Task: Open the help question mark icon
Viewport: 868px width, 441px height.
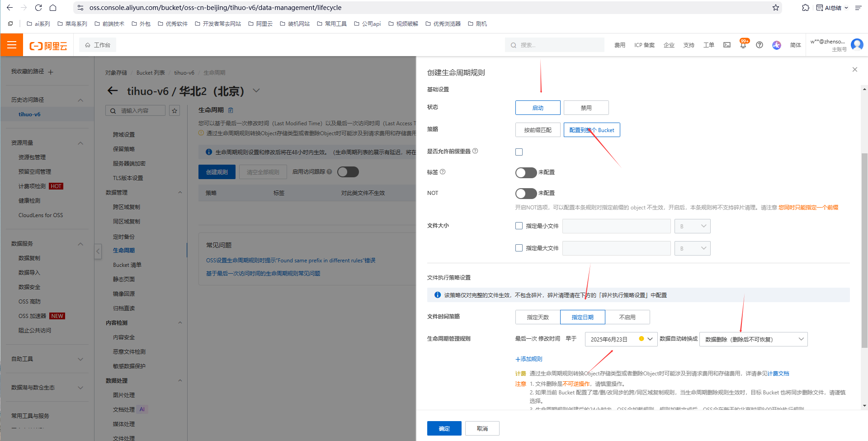Action: tap(759, 45)
